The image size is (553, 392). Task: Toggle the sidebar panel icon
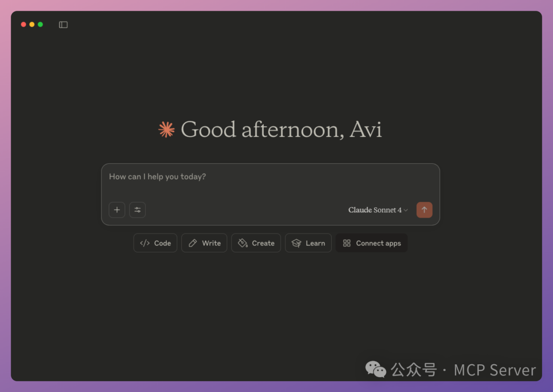[x=63, y=25]
